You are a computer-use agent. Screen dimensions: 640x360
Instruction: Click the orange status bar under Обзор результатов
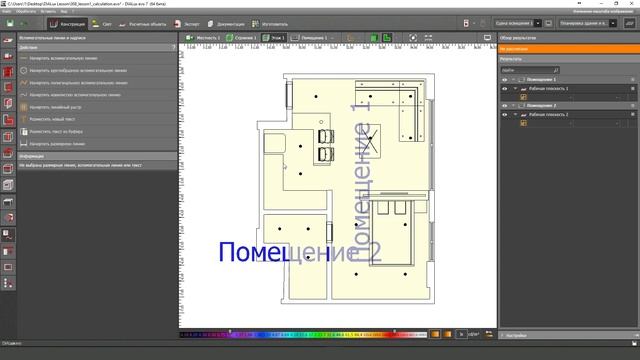(x=568, y=49)
